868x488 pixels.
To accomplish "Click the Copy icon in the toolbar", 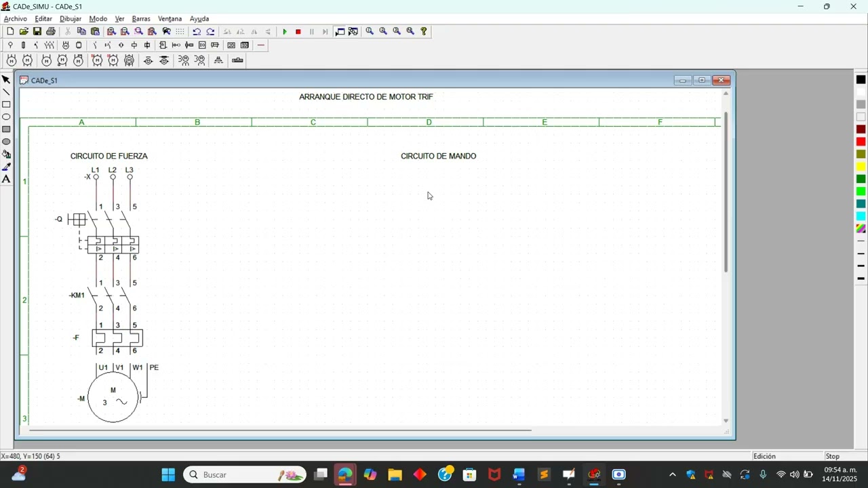I will (x=81, y=31).
